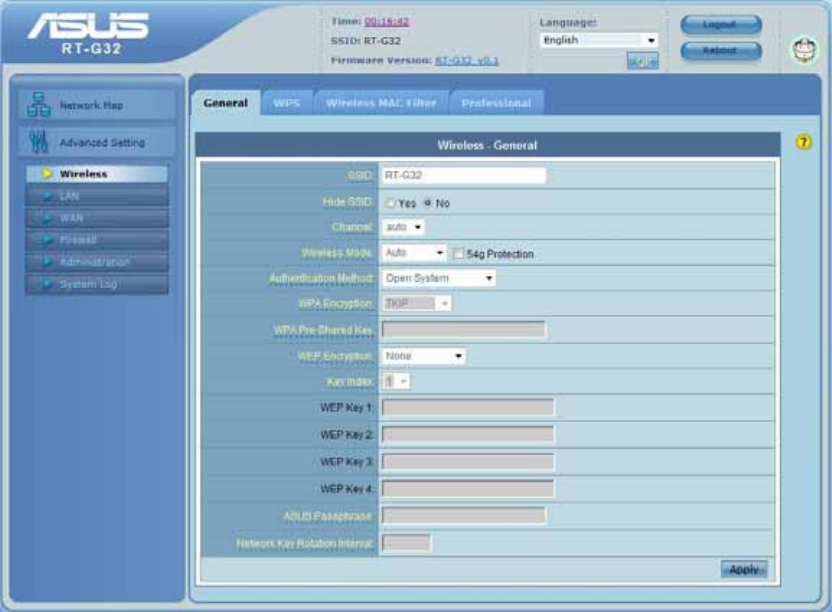Open the Network Map icon
832x612 pixels.
(x=39, y=105)
